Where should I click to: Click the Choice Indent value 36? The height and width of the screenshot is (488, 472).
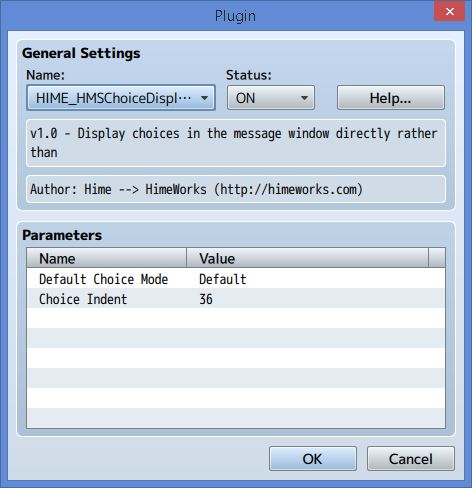click(206, 299)
